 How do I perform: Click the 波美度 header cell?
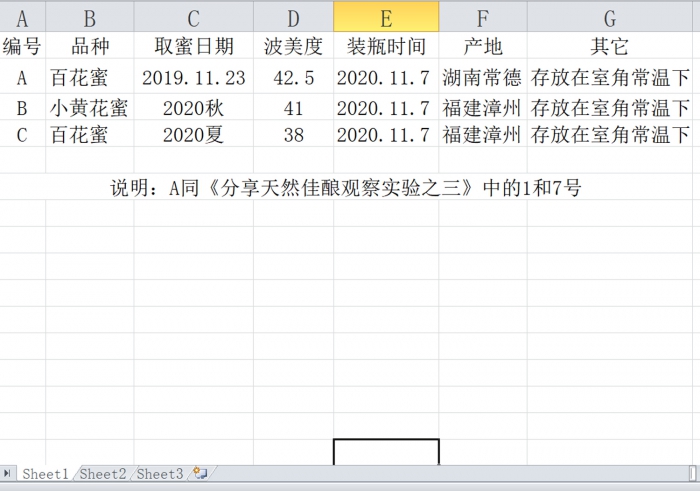click(x=293, y=46)
